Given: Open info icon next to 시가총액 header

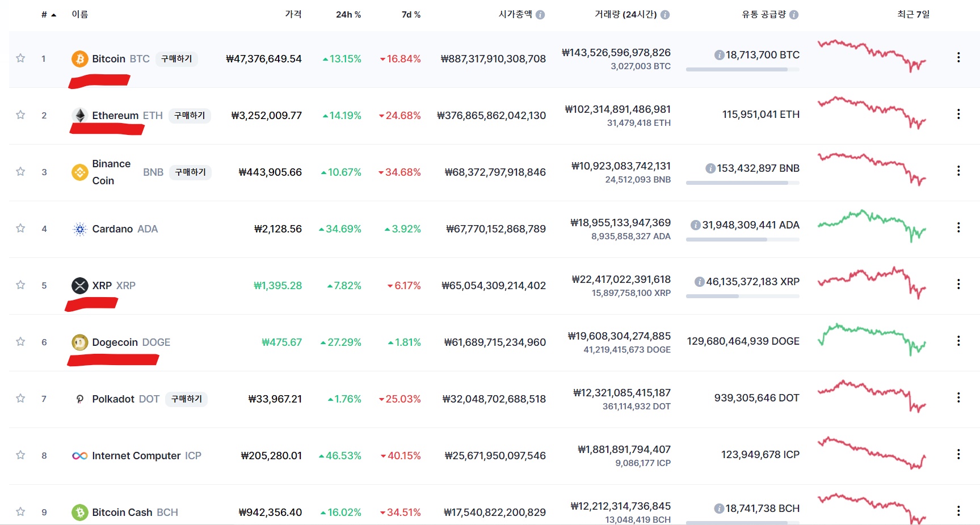Looking at the screenshot, I should tap(540, 15).
